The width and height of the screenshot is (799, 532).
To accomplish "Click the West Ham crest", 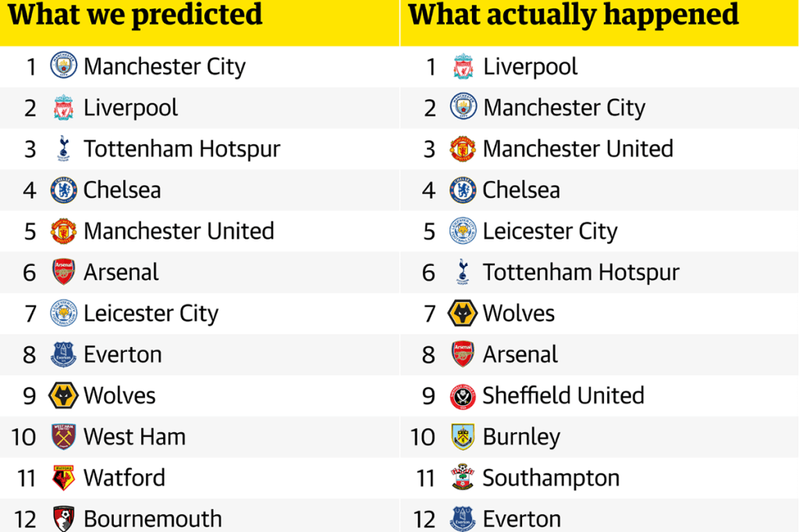I will tap(63, 436).
